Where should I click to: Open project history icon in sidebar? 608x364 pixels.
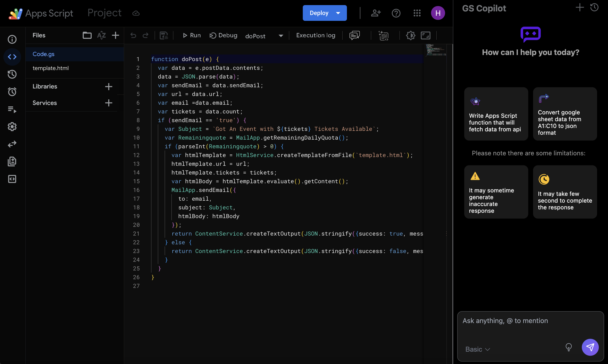(x=12, y=74)
